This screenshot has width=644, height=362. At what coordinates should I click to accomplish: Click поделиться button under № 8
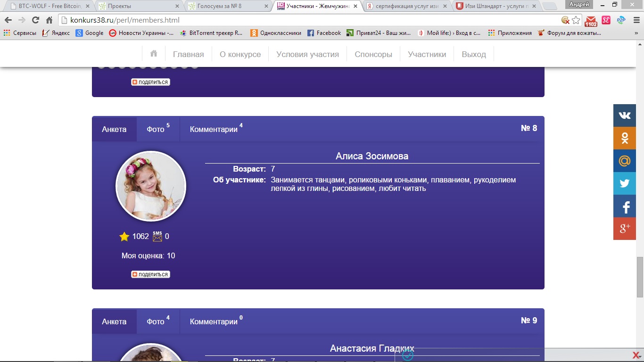click(150, 274)
